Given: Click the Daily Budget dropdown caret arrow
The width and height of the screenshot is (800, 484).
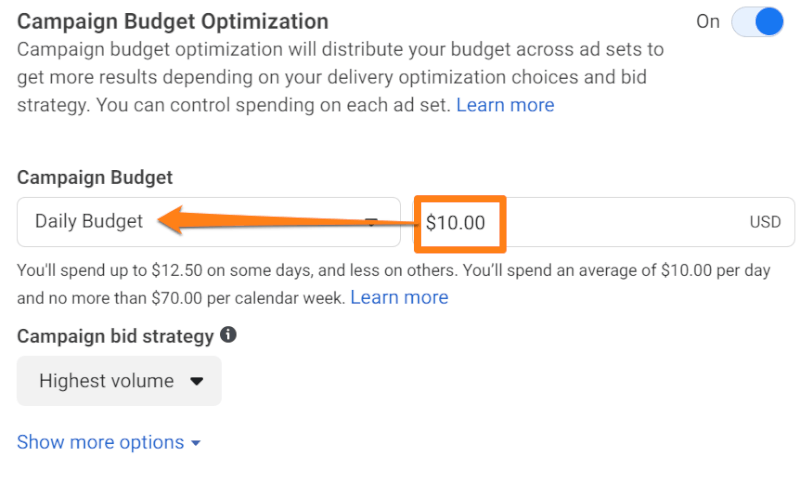Looking at the screenshot, I should [x=371, y=222].
